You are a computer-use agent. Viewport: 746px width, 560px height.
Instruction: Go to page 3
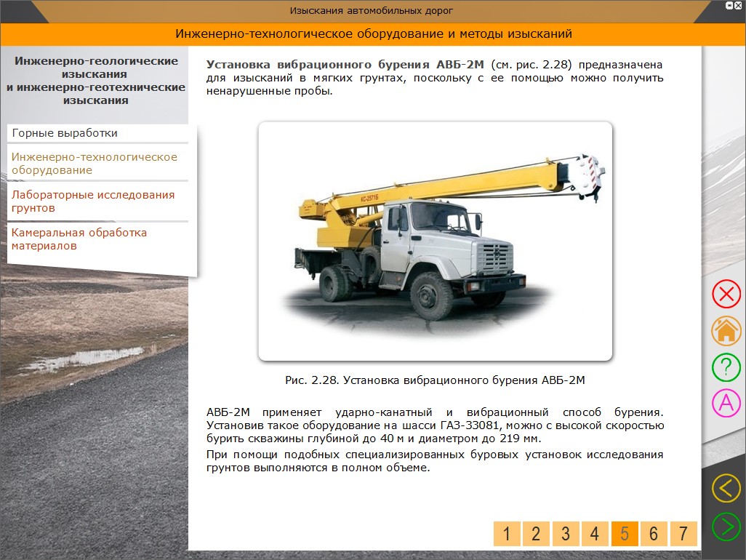pos(566,534)
